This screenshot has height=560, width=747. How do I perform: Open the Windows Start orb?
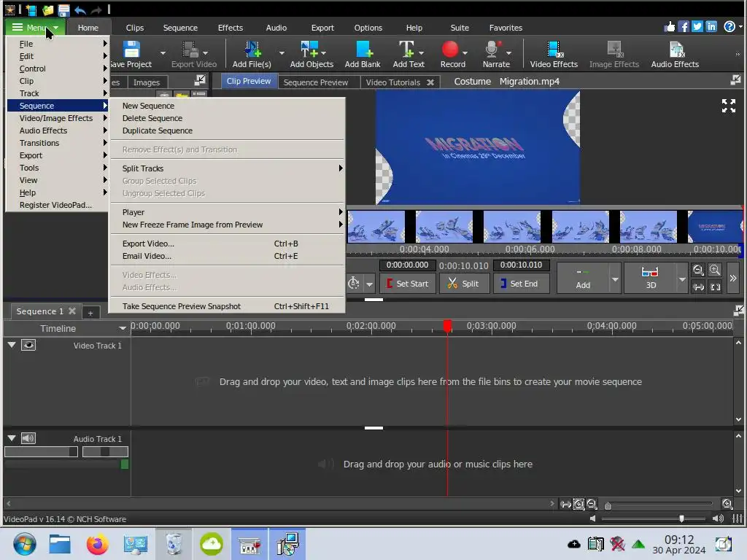tap(24, 544)
